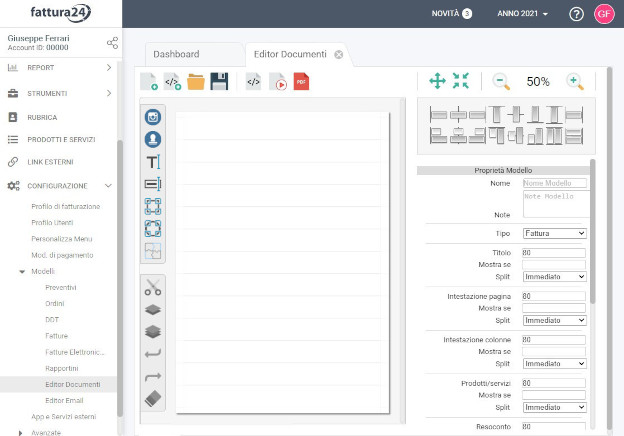The height and width of the screenshot is (436, 624).
Task: Zoom in on the document canvas
Action: (575, 82)
